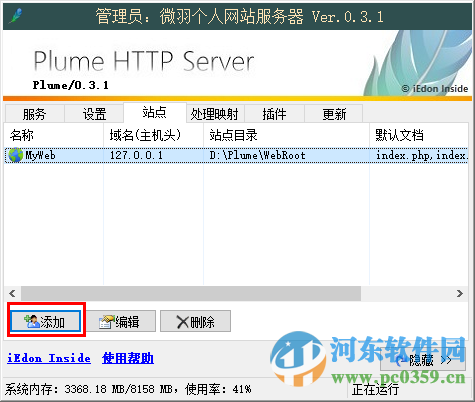Click the horizontal scrollbar right arrow

pyautogui.click(x=460, y=293)
